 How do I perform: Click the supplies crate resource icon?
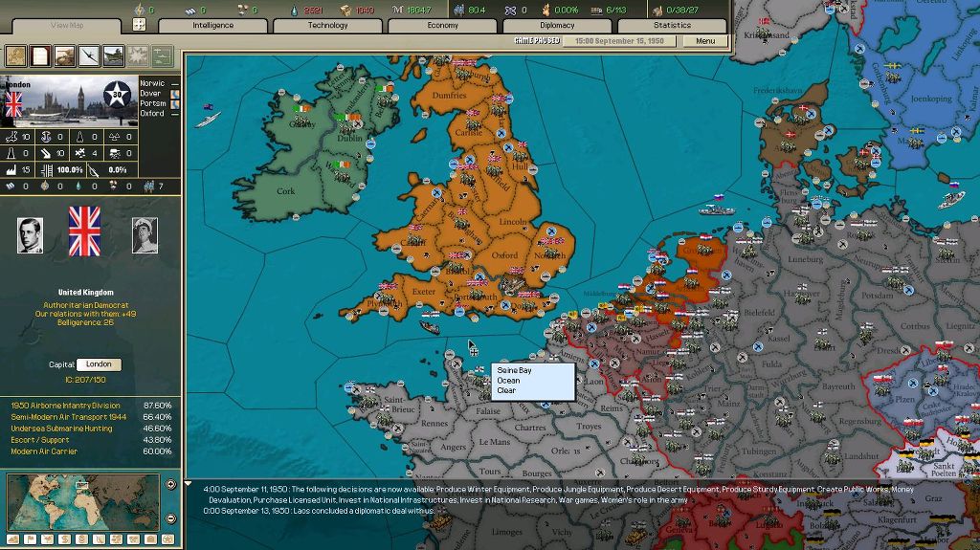pyautogui.click(x=345, y=10)
